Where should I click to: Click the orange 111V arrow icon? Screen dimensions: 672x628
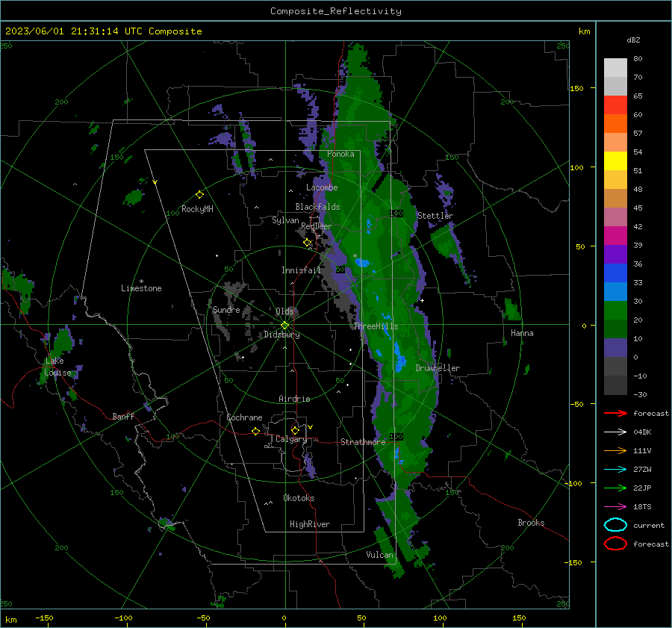point(615,450)
